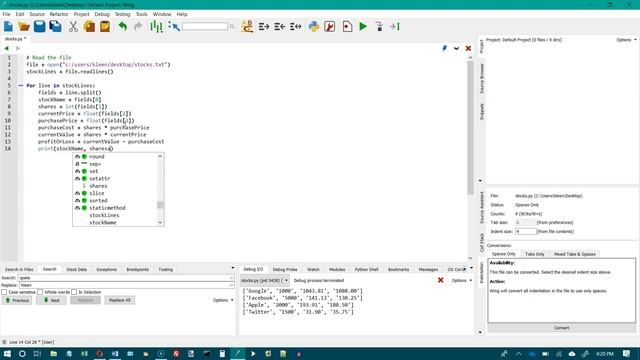This screenshot has width=640, height=360.
Task: Undo last edit with green arrow
Action: pyautogui.click(x=122, y=27)
